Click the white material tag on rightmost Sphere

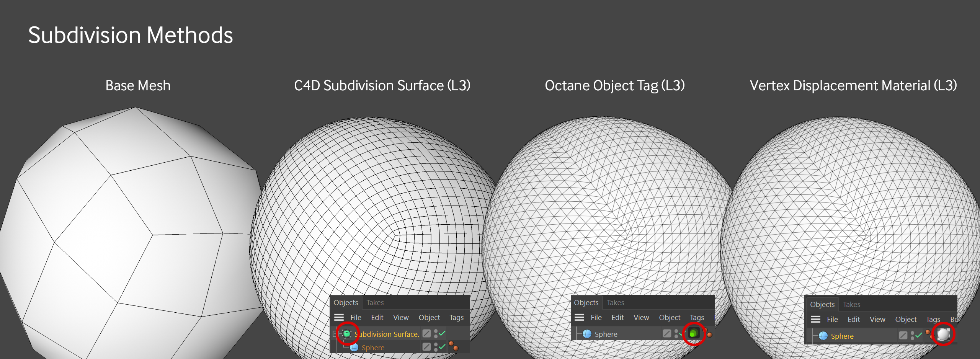(943, 335)
